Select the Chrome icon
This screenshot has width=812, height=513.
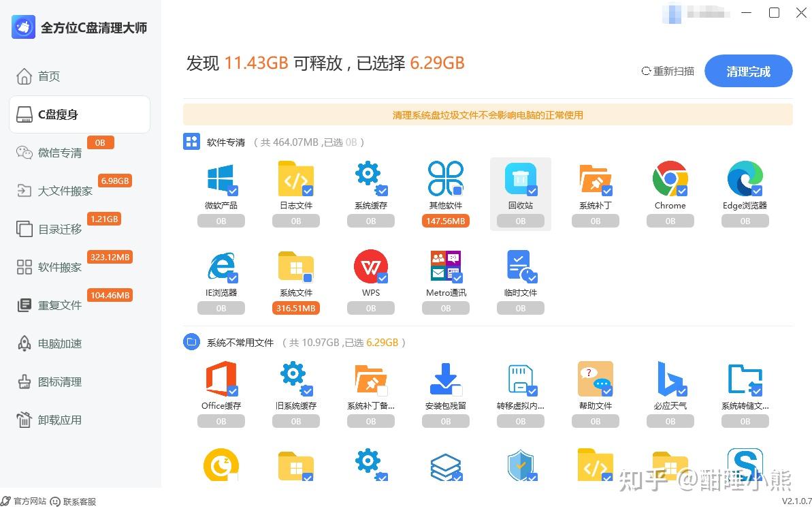pos(670,178)
